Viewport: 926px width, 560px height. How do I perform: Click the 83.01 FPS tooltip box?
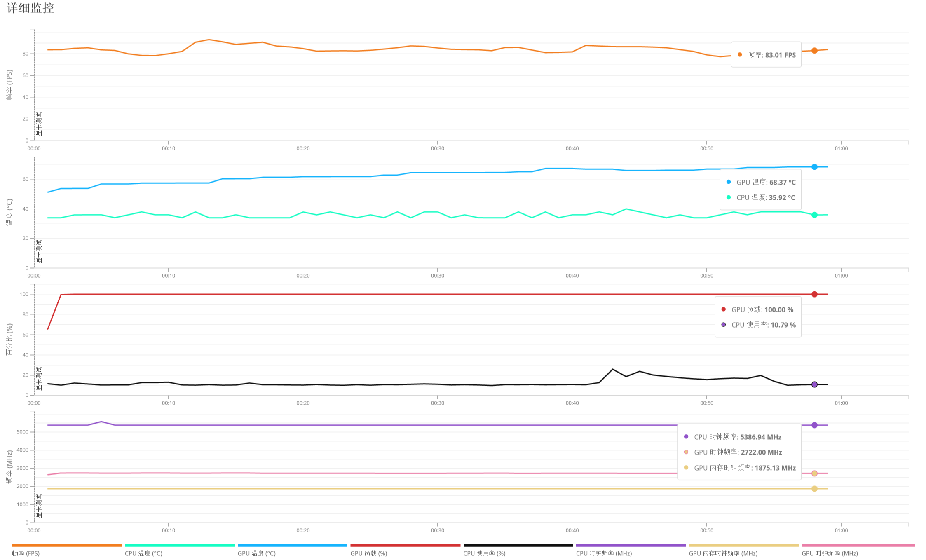click(766, 55)
